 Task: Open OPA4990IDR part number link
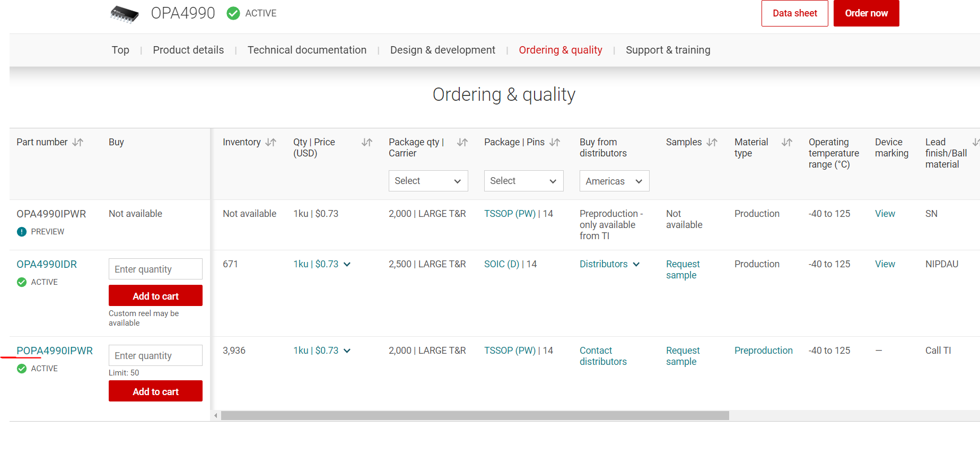click(x=47, y=264)
